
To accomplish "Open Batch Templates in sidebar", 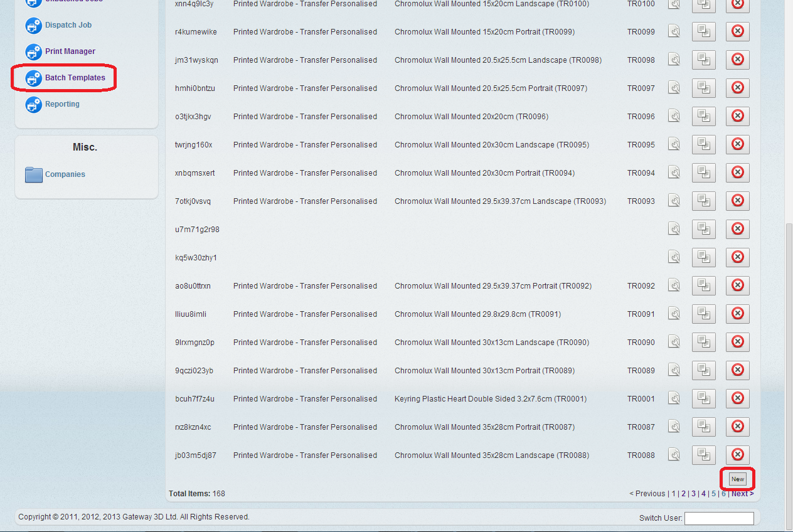I will pos(75,78).
